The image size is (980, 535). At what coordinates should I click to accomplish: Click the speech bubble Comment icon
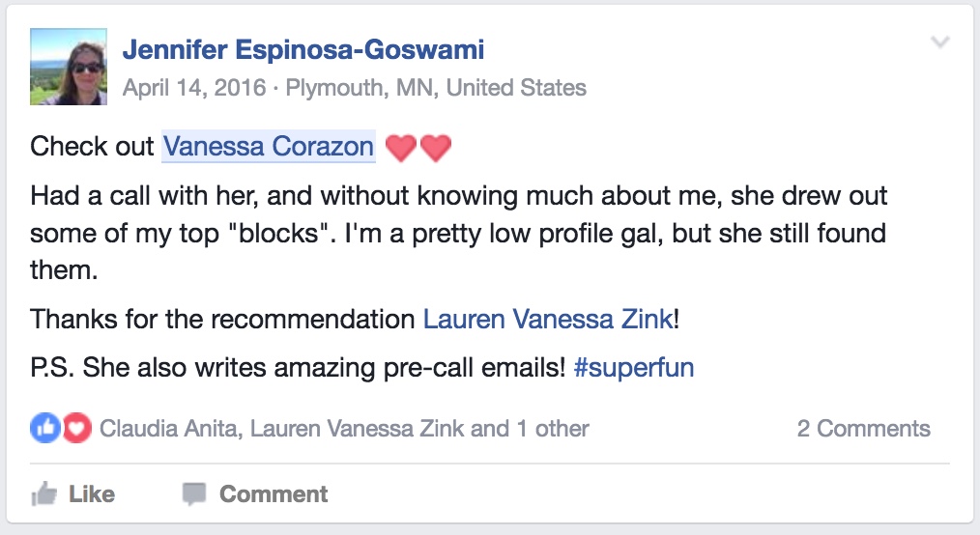[193, 493]
